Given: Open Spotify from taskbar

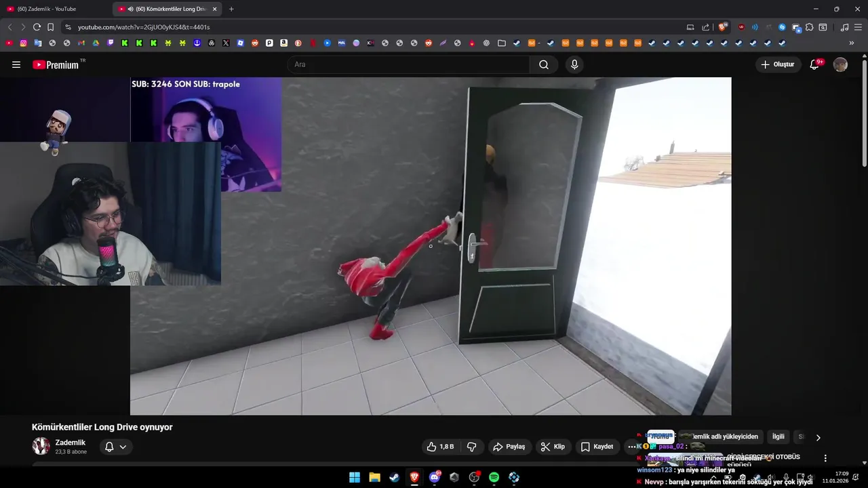Looking at the screenshot, I should click(x=494, y=477).
